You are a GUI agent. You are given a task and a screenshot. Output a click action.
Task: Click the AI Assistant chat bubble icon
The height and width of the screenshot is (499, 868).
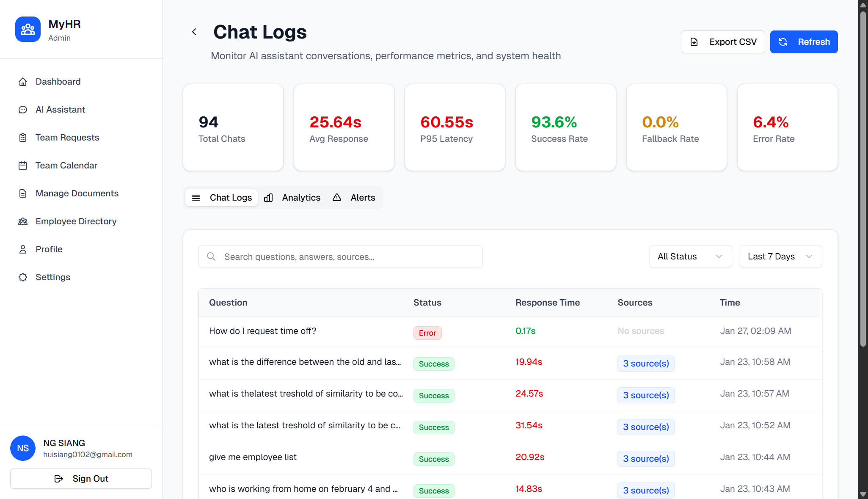point(23,110)
